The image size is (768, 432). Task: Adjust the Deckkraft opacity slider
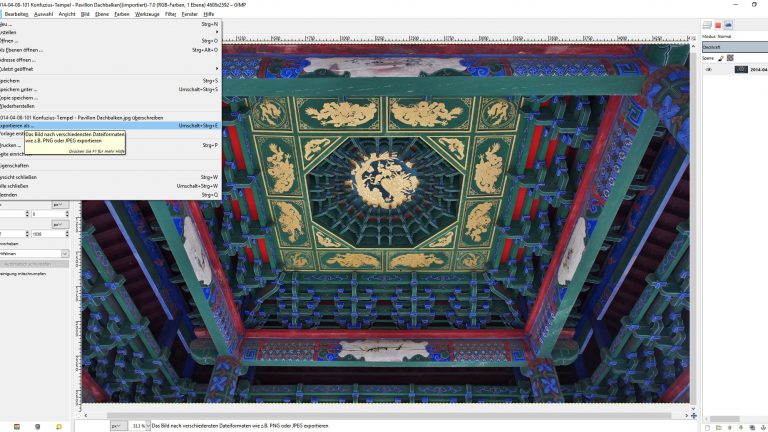(733, 47)
